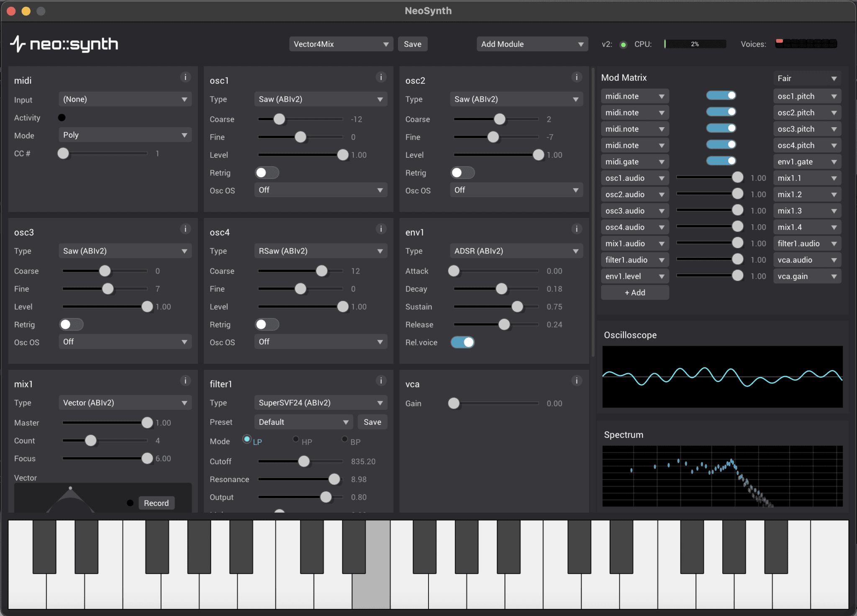Image resolution: width=857 pixels, height=616 pixels.
Task: Select LP filter mode radio button
Action: [x=247, y=439]
